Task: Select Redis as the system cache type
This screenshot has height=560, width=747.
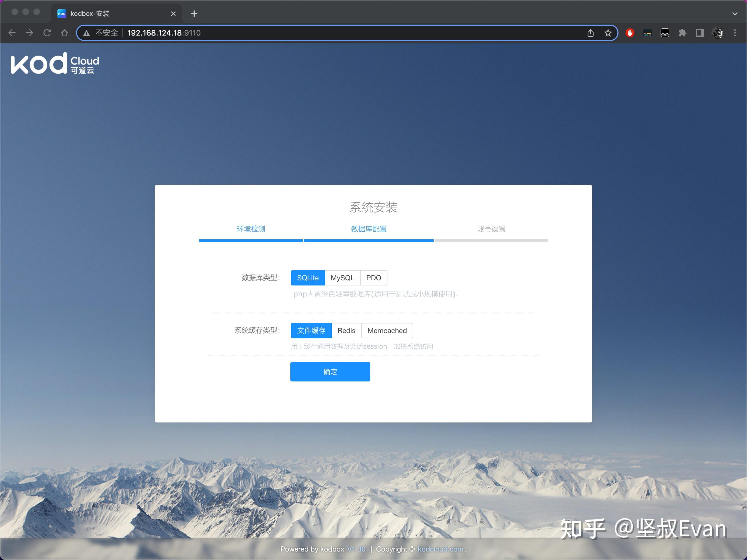Action: pyautogui.click(x=346, y=331)
